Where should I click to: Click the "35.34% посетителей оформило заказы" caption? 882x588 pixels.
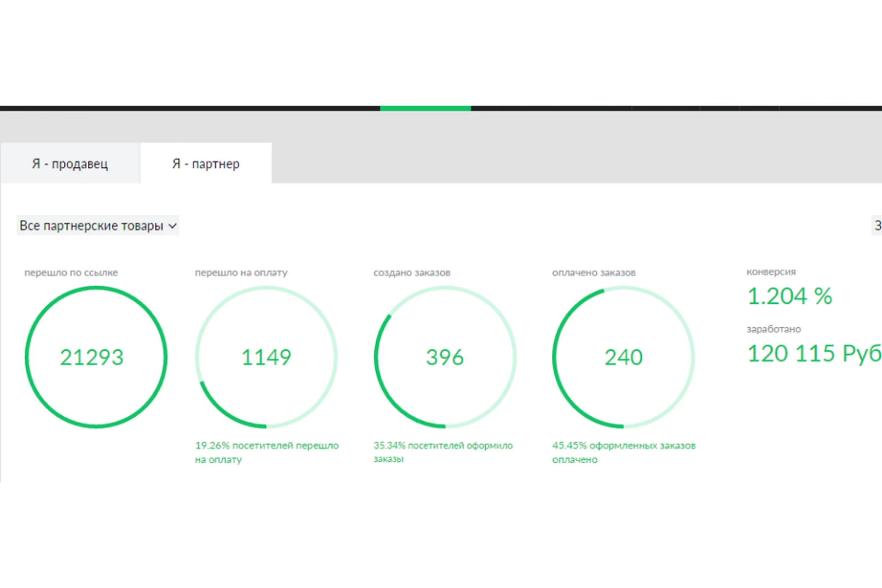click(x=443, y=452)
